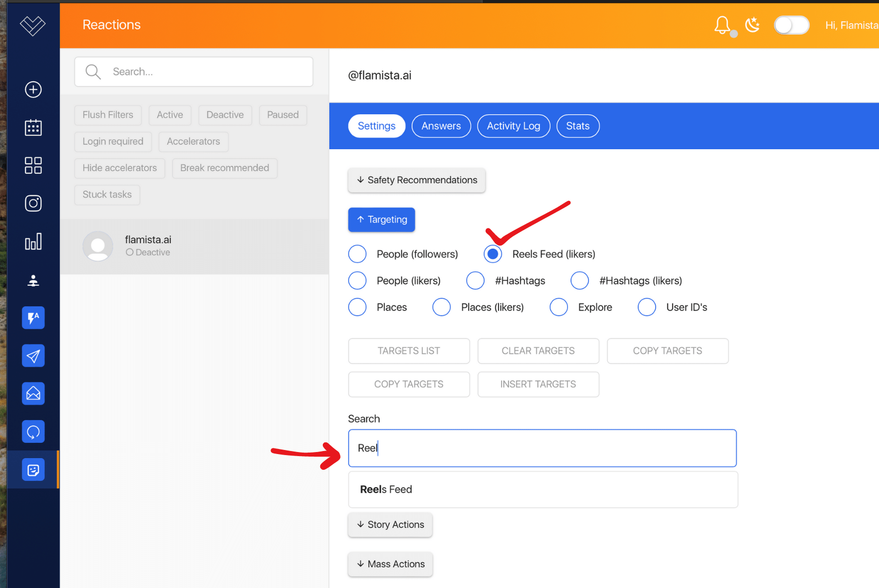The image size is (879, 588).
Task: Collapse the Targeting section
Action: point(382,220)
